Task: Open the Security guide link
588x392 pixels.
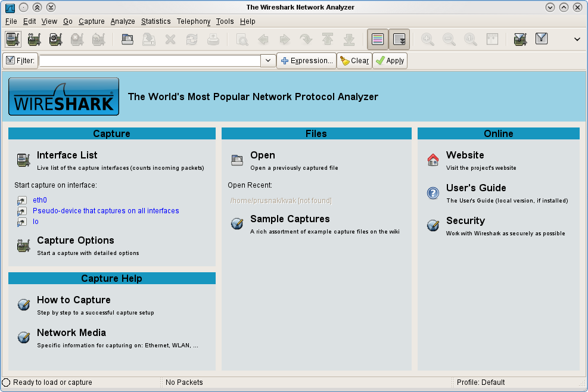Action: coord(465,220)
